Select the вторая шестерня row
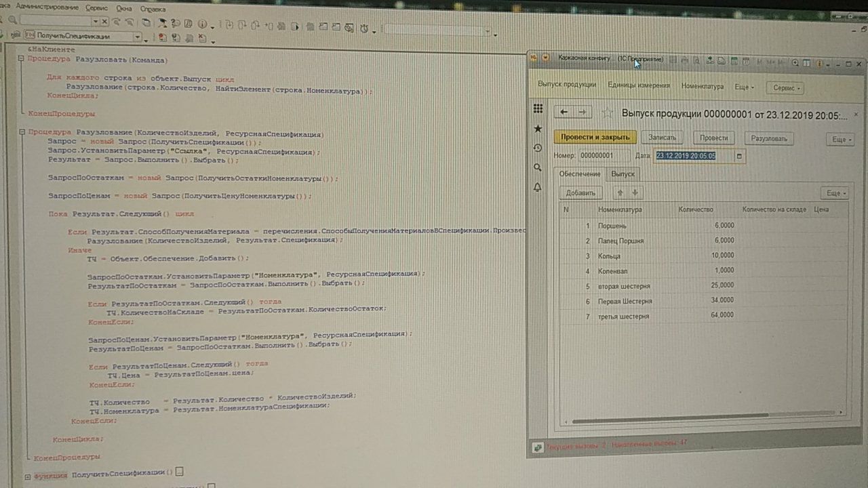This screenshot has width=868, height=488. click(703, 285)
